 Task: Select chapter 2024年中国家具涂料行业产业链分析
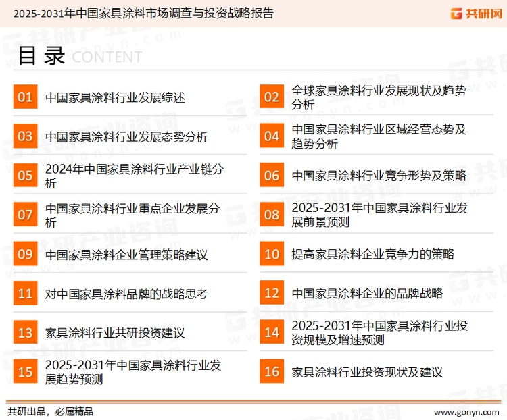click(x=135, y=176)
